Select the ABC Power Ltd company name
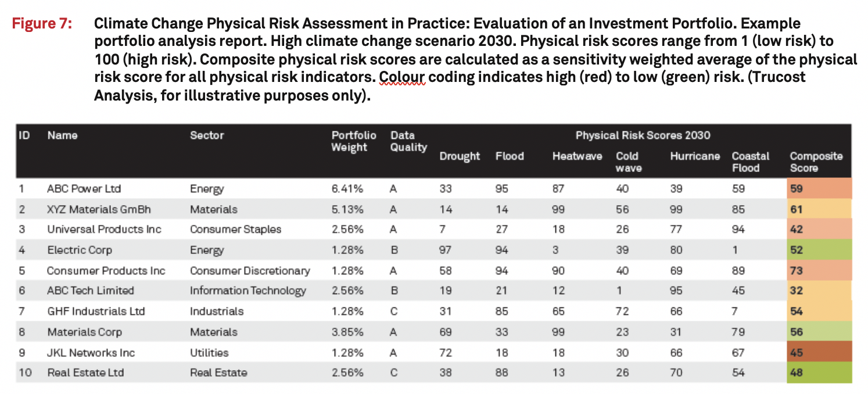This screenshot has height=394, width=868. click(x=84, y=188)
